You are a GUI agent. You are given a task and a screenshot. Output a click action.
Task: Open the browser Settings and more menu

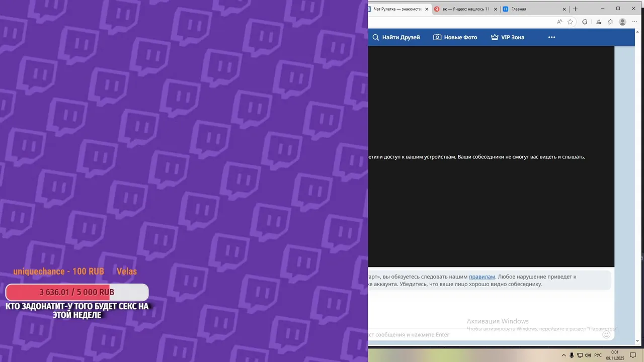(x=635, y=22)
